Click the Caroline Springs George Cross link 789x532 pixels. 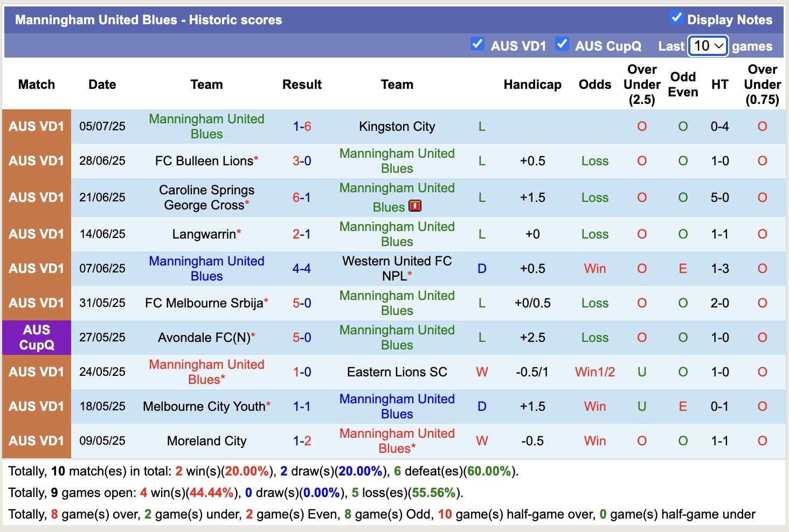click(206, 197)
